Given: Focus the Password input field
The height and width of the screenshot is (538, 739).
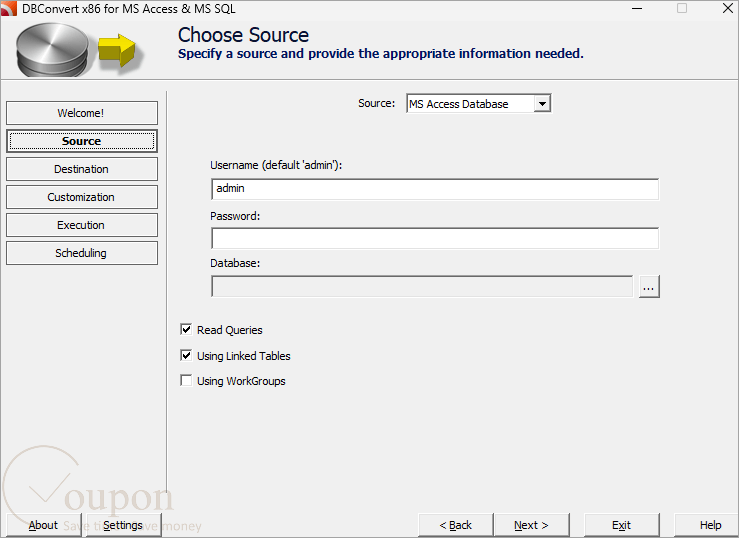Looking at the screenshot, I should (x=435, y=238).
